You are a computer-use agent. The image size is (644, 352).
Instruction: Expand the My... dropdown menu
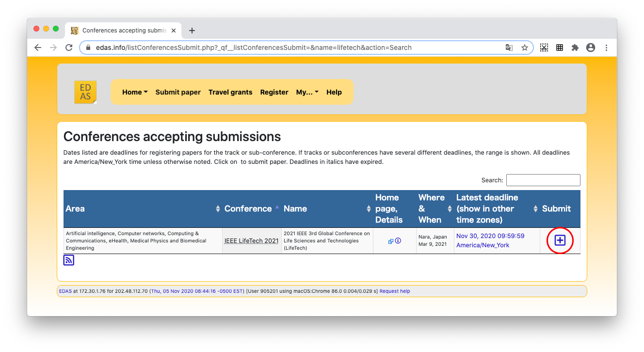coord(307,92)
